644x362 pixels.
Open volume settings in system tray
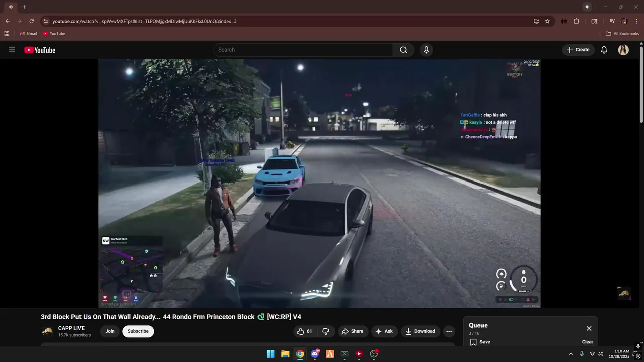point(600,354)
